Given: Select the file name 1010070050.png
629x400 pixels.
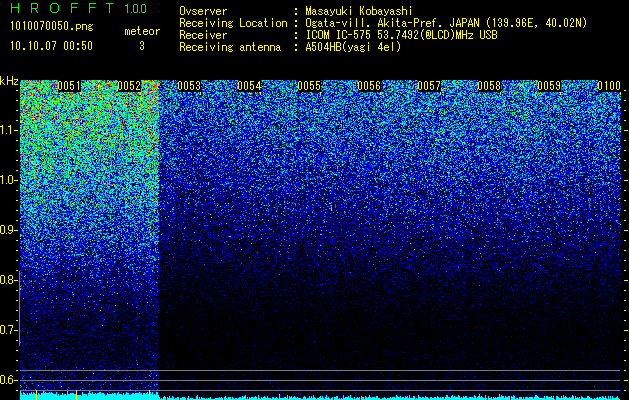Looking at the screenshot, I should click(x=52, y=27).
